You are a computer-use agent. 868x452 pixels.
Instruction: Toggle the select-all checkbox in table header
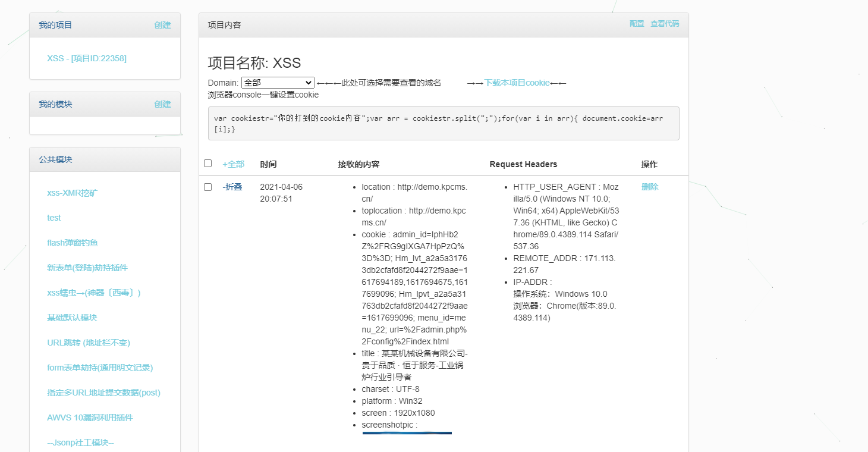(207, 164)
